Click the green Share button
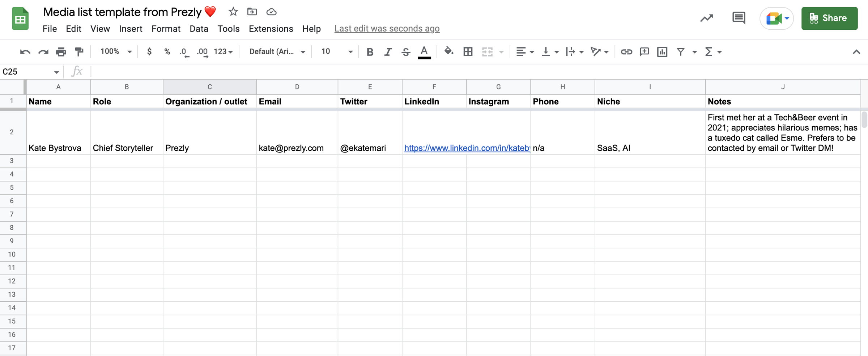 (x=829, y=18)
